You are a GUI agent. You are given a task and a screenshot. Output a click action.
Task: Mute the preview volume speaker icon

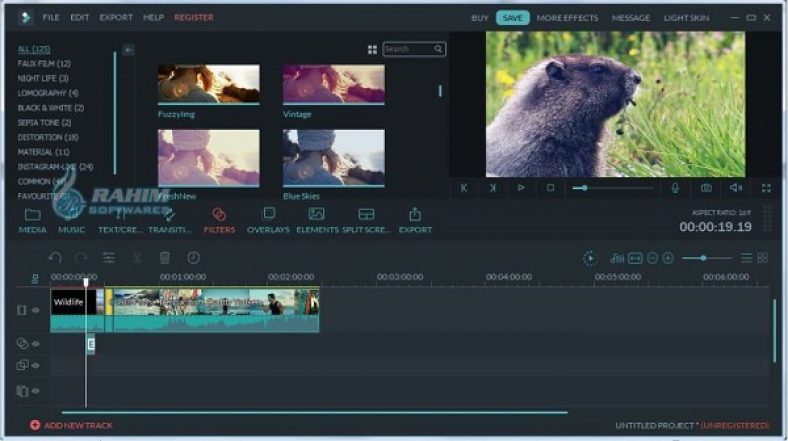click(735, 187)
